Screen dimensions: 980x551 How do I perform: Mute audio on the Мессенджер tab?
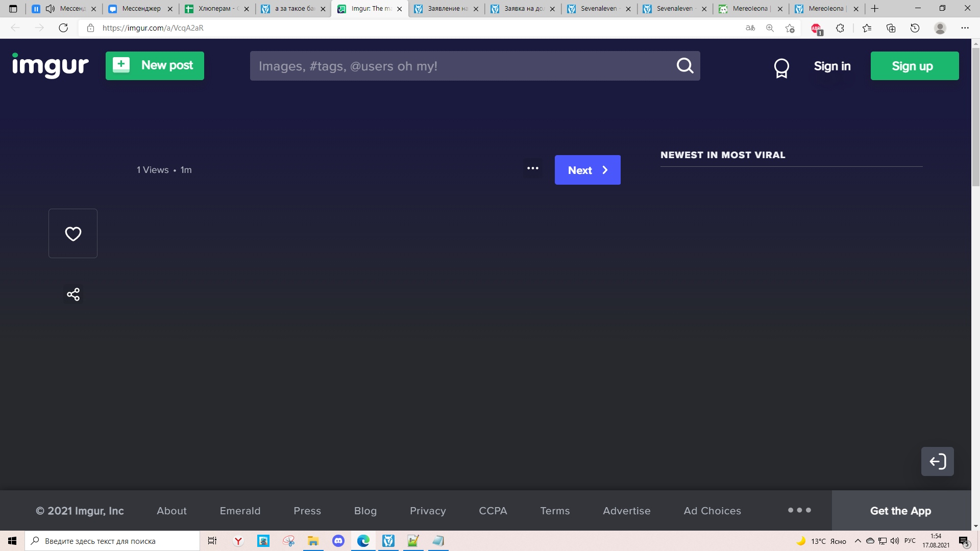pyautogui.click(x=50, y=9)
